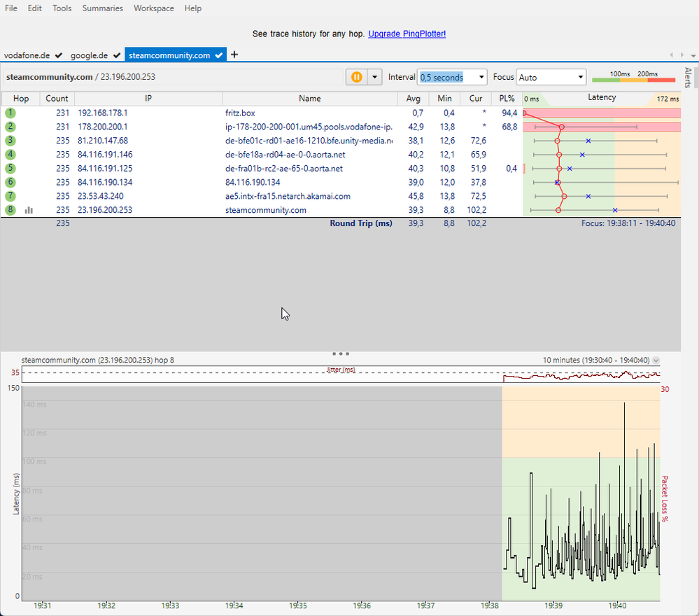Select IP address 23.196.200.253 in hop 8

[x=105, y=209]
